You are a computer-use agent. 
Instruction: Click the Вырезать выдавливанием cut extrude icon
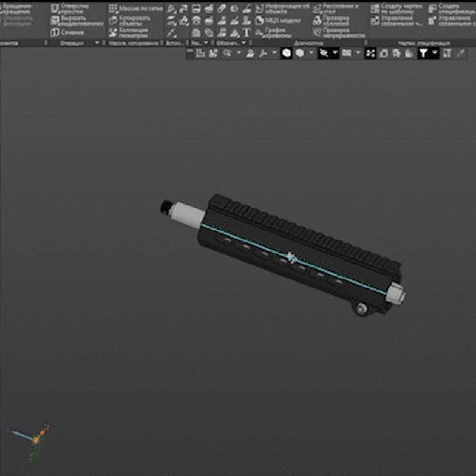[x=56, y=21]
